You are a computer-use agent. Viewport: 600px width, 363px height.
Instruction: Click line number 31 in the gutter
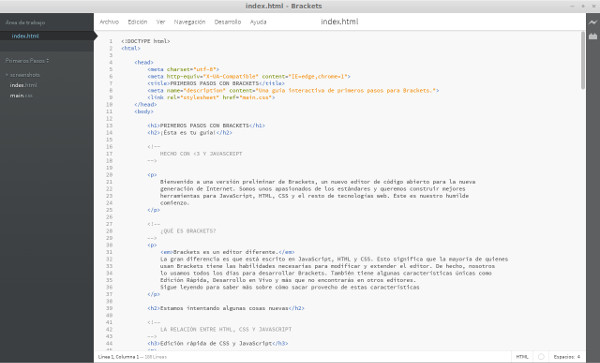point(109,252)
